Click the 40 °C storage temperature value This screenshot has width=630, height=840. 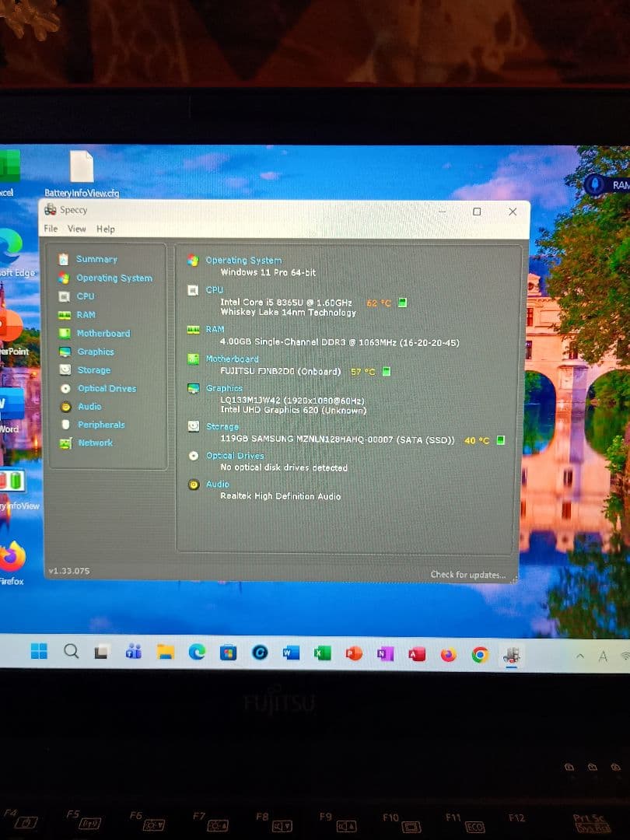click(477, 440)
